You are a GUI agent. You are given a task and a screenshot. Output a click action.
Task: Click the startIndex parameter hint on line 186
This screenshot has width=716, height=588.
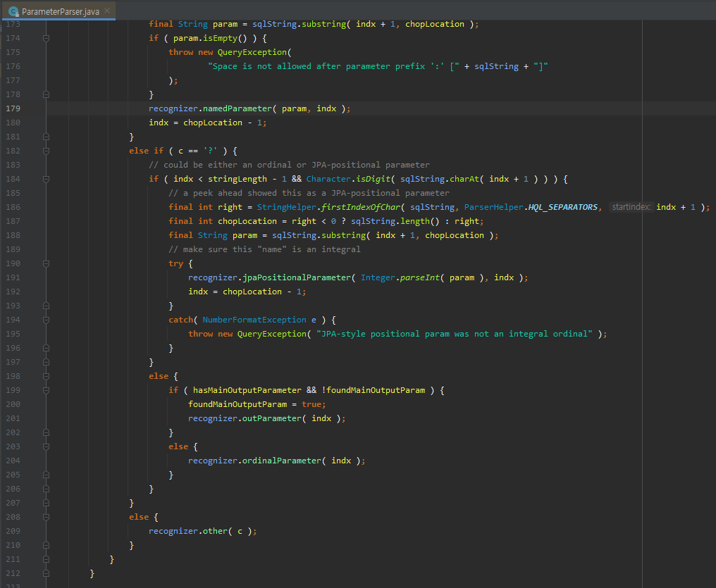pos(631,207)
